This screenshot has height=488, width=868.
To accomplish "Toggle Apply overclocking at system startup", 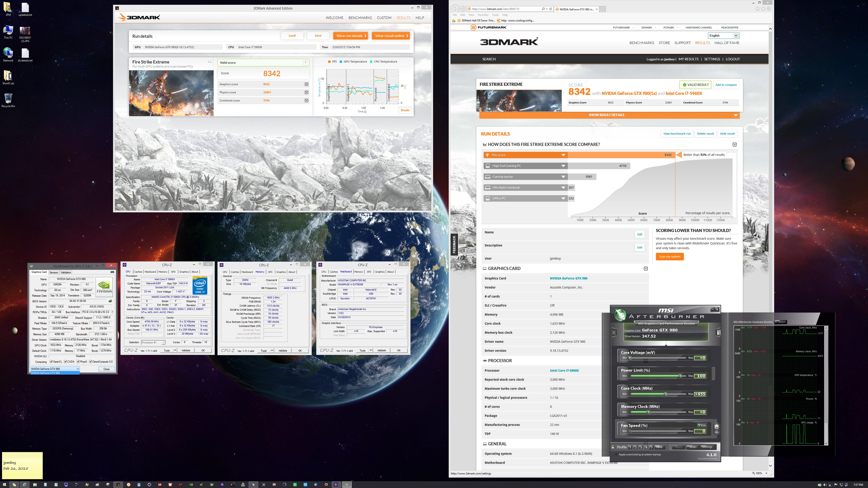I will coord(617,454).
